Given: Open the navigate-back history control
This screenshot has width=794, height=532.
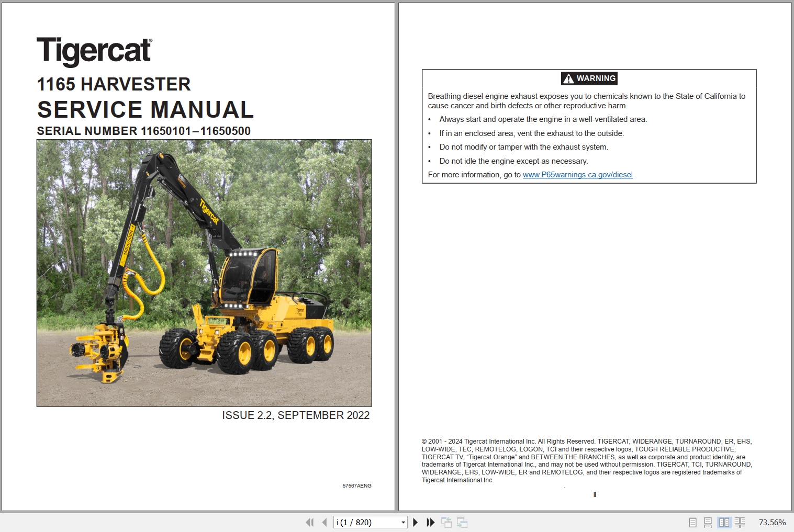Looking at the screenshot, I should (x=448, y=522).
